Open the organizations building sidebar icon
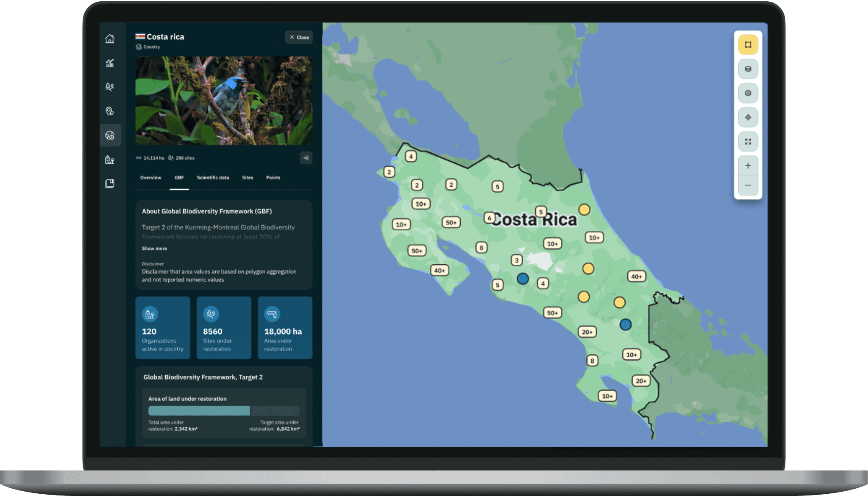 pos(110,160)
